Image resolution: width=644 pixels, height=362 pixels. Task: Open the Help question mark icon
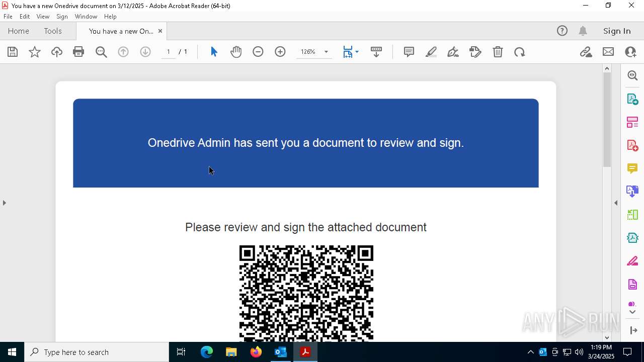coord(562,31)
